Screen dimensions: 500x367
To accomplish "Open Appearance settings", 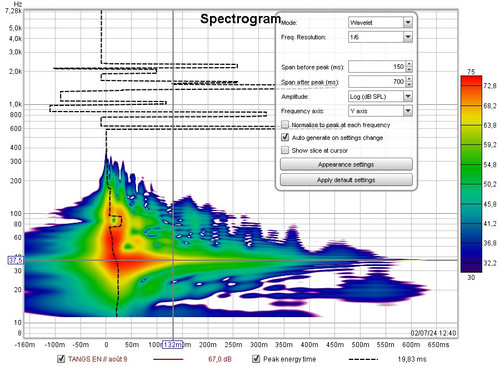I will [346, 164].
